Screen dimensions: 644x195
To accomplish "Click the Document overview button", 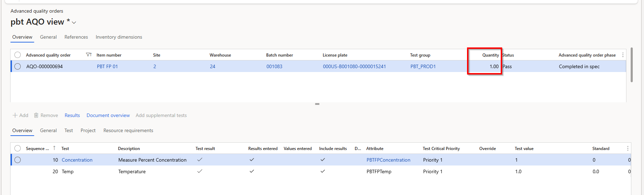I will (x=108, y=115).
